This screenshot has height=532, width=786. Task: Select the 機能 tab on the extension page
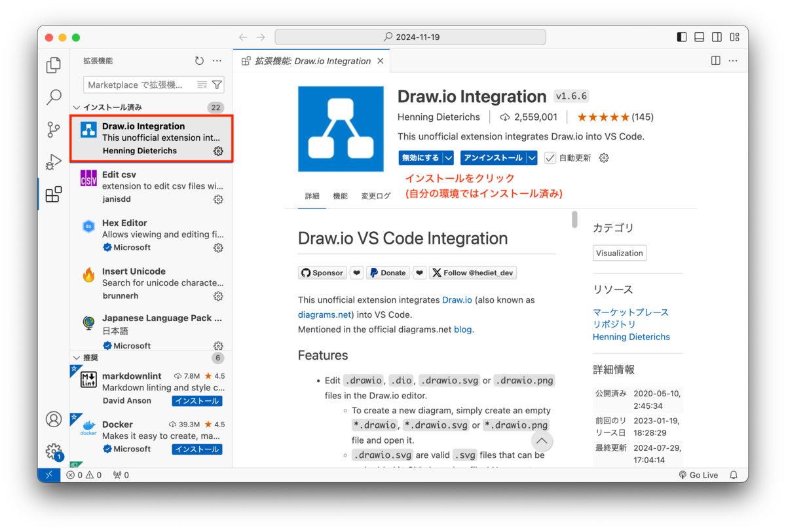pos(340,195)
